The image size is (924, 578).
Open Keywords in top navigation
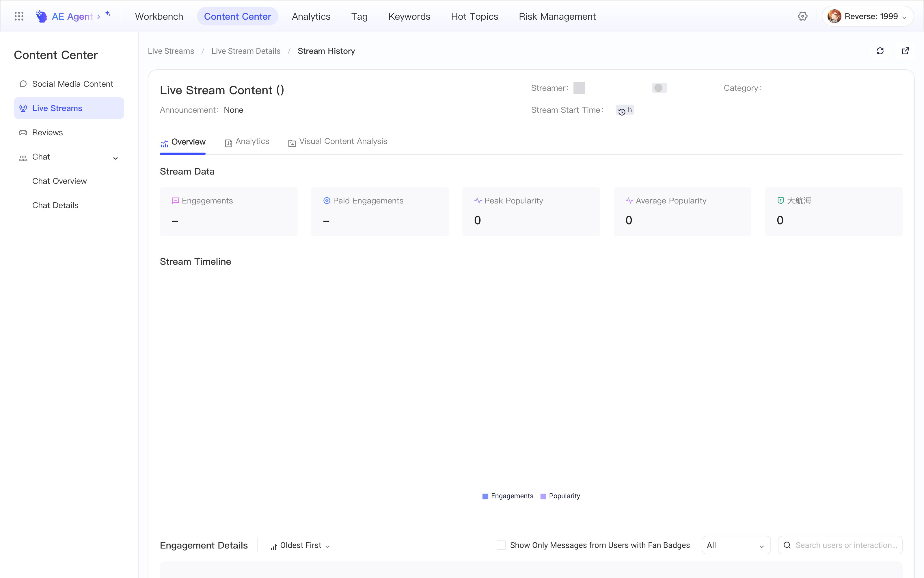(x=409, y=16)
